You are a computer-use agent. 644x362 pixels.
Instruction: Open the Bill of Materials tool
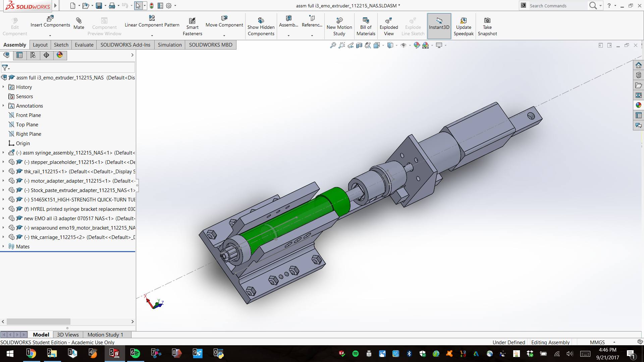point(366,25)
